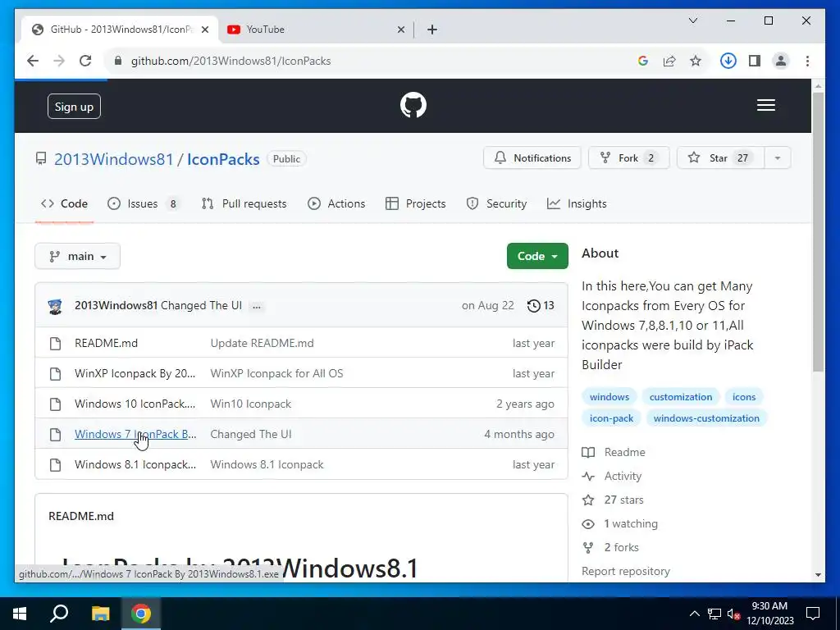Click the muted volume tray icon
The image size is (840, 630).
pyautogui.click(x=733, y=614)
